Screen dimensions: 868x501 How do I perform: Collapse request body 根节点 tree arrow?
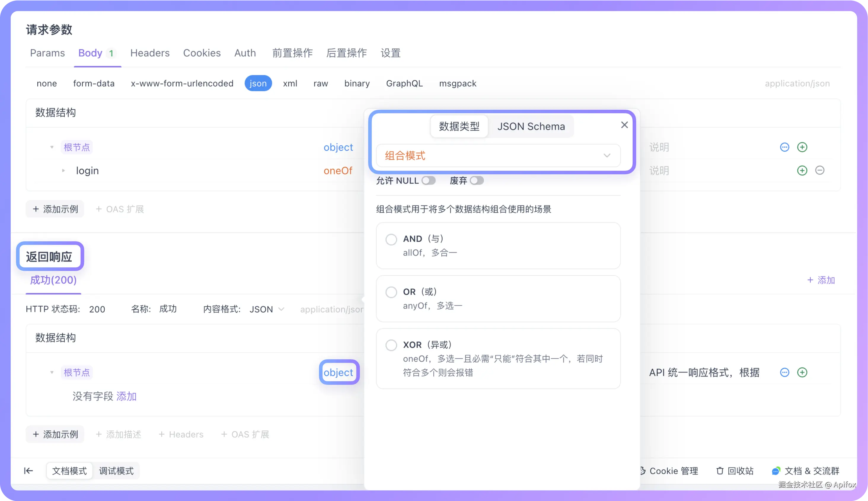click(x=52, y=147)
